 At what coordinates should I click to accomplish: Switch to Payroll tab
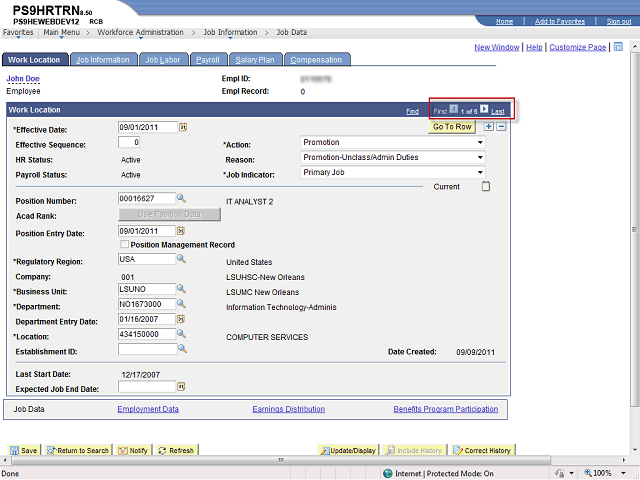tap(208, 60)
